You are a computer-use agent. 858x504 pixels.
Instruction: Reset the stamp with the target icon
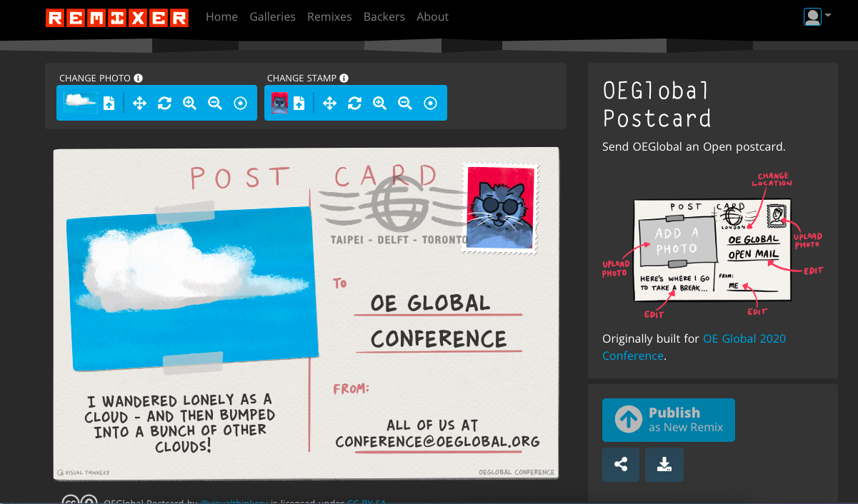[430, 104]
